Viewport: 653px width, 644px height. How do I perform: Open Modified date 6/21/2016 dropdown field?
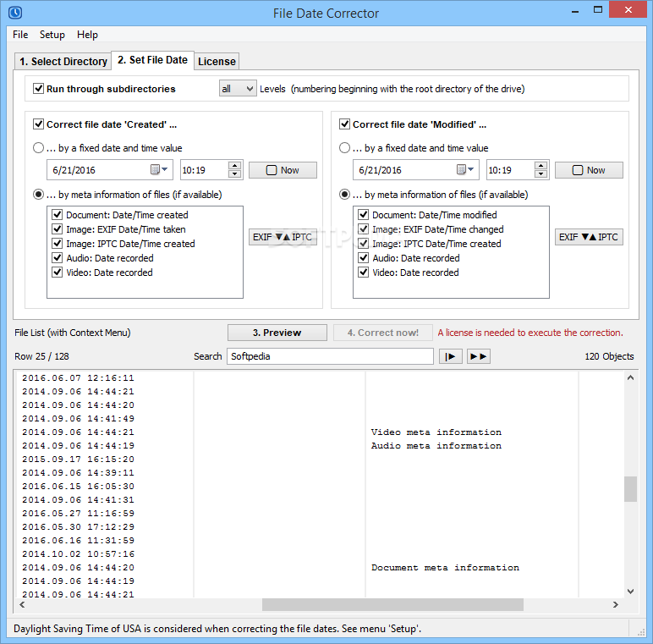415,170
